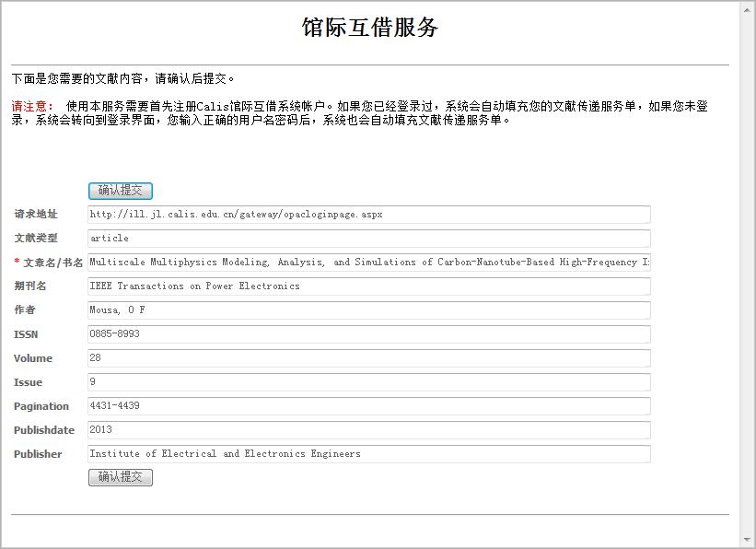This screenshot has width=756, height=549.
Task: Select the 文献类型 field containing article
Action: [368, 239]
